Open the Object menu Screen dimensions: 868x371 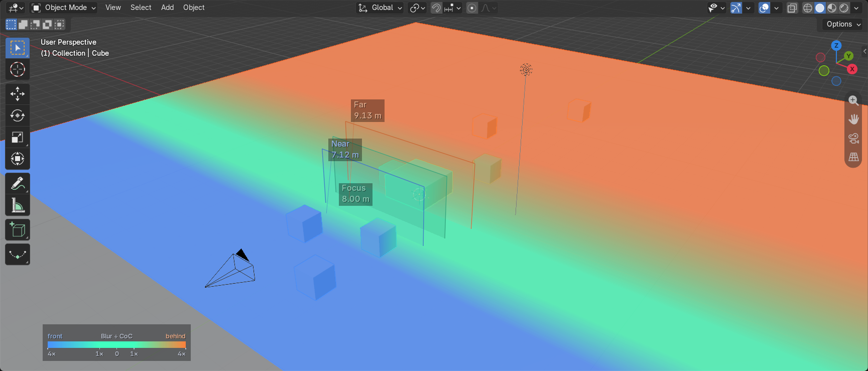click(x=194, y=8)
